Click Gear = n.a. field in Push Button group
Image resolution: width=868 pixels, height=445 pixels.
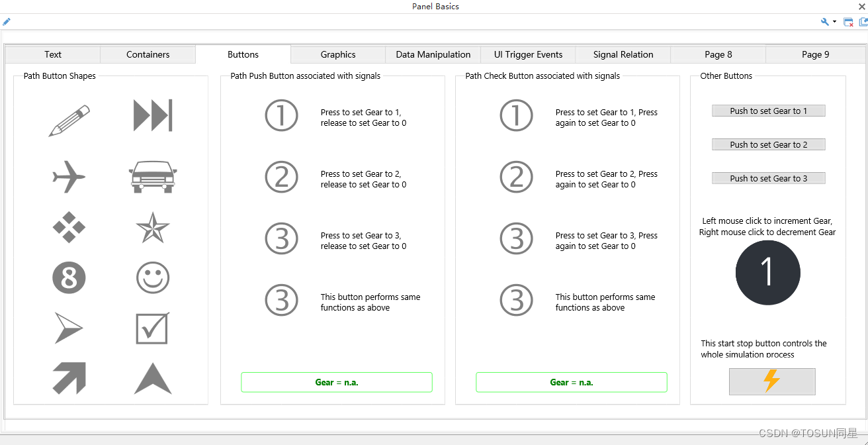[x=337, y=382]
